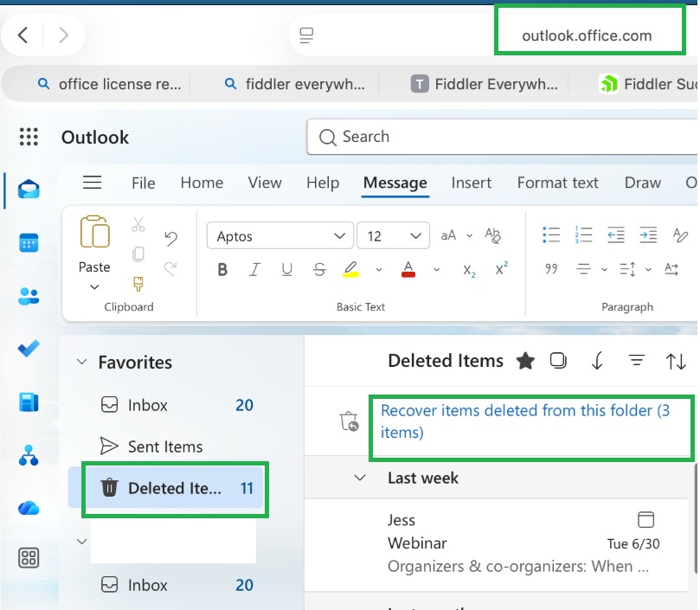
Task: Apply superscript formatting
Action: [502, 268]
